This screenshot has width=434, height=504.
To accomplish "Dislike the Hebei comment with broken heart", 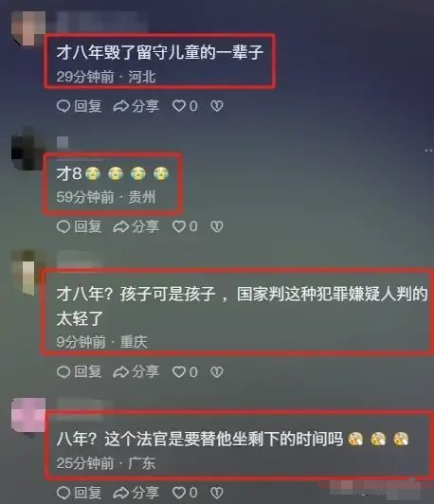I will click(x=217, y=106).
